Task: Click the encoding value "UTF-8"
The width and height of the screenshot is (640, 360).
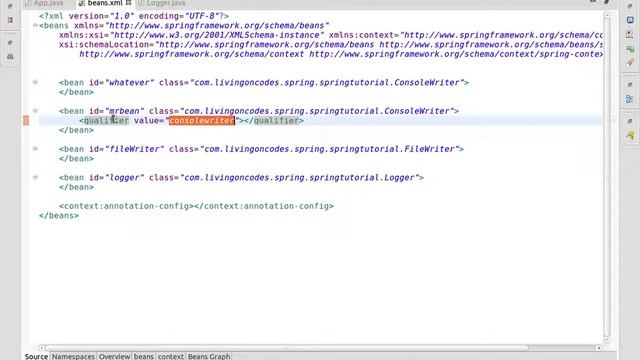Action: pyautogui.click(x=202, y=16)
